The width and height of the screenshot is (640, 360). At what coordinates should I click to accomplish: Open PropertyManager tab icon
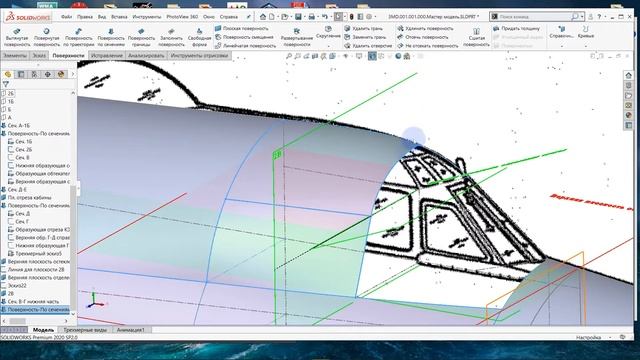point(21,74)
